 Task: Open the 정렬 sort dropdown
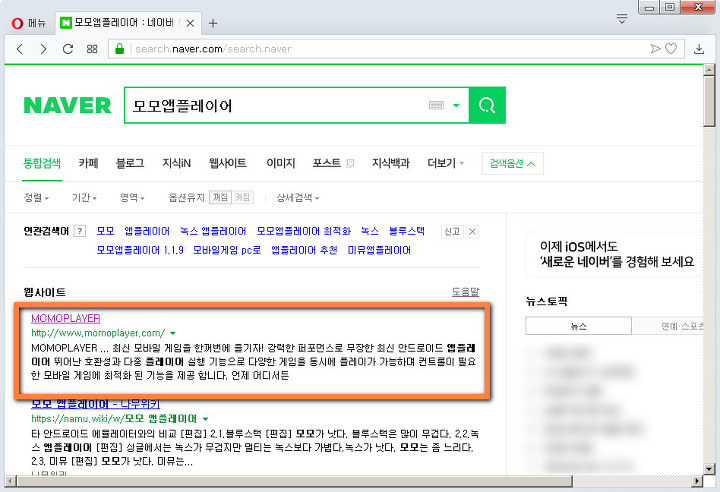36,198
